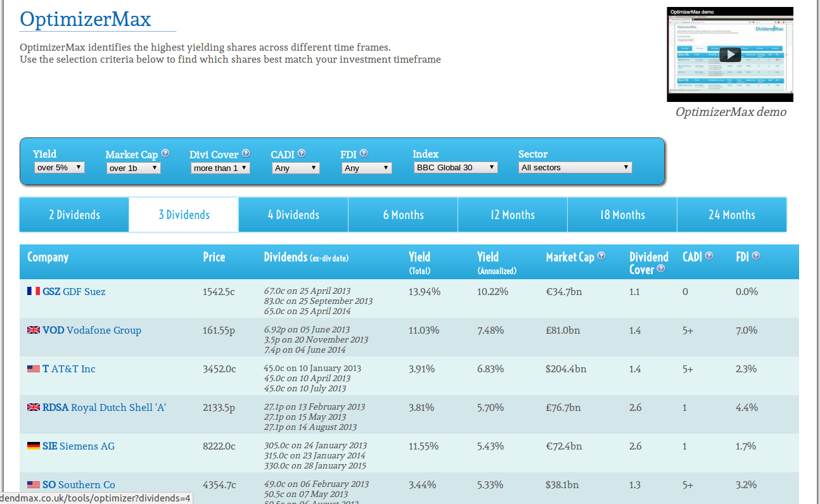Viewport: 820px width, 504px height.
Task: Open the Market Cap dropdown set to over 1b
Action: [x=133, y=168]
